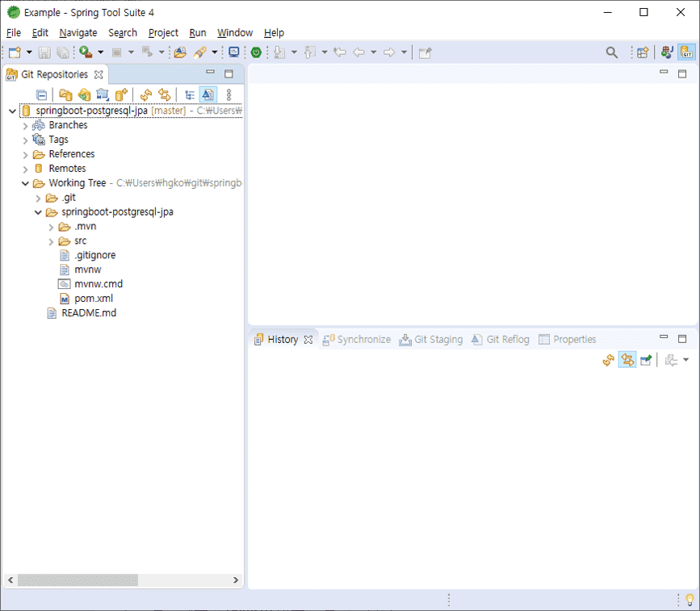Expand the Tags node
Image resolution: width=700 pixels, height=611 pixels.
pyautogui.click(x=26, y=140)
